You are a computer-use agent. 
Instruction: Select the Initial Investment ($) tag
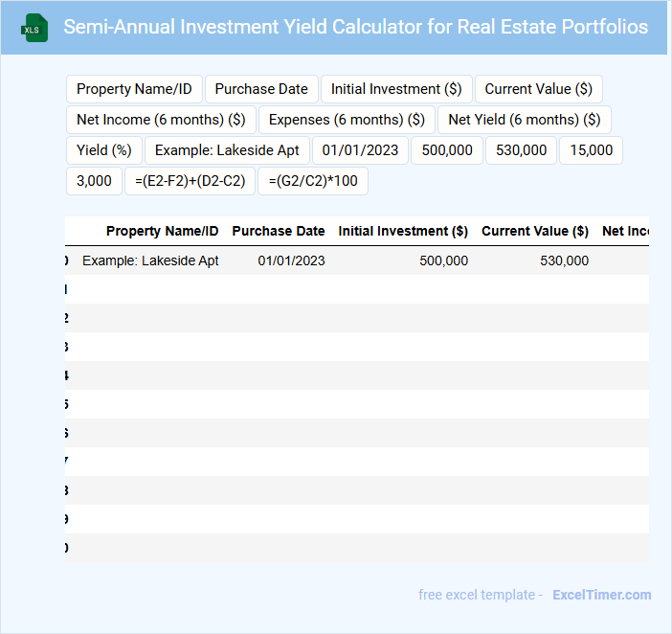pos(396,89)
